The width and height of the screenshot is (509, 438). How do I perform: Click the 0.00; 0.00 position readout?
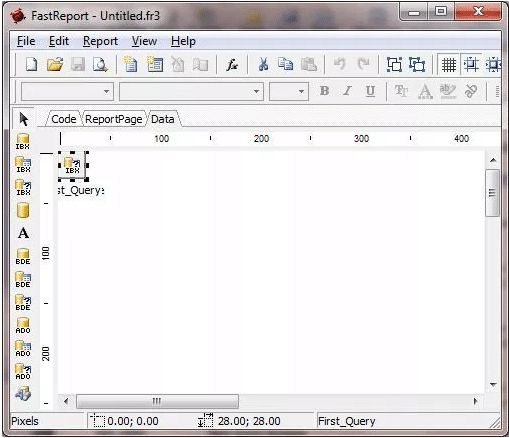click(x=133, y=421)
